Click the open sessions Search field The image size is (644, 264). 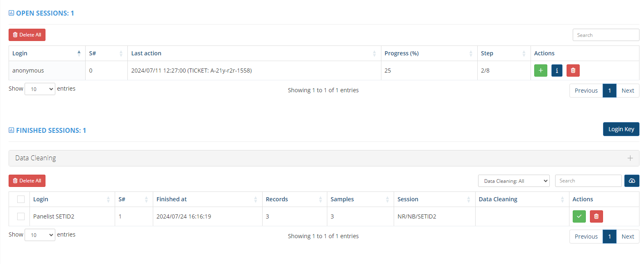[x=605, y=35]
